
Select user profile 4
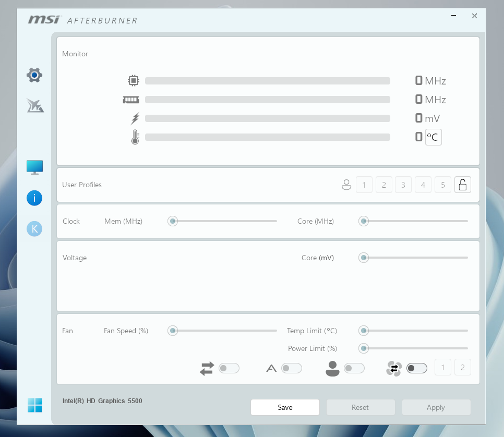point(423,185)
